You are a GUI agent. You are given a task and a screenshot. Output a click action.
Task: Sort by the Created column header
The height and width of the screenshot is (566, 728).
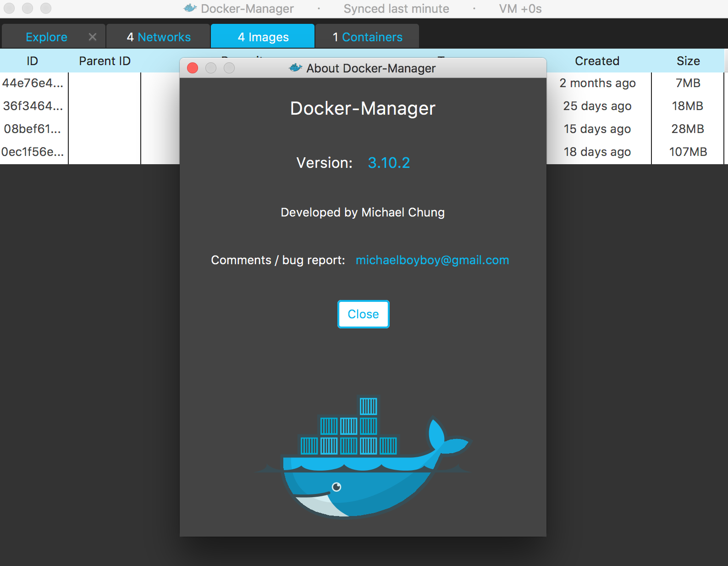point(597,61)
